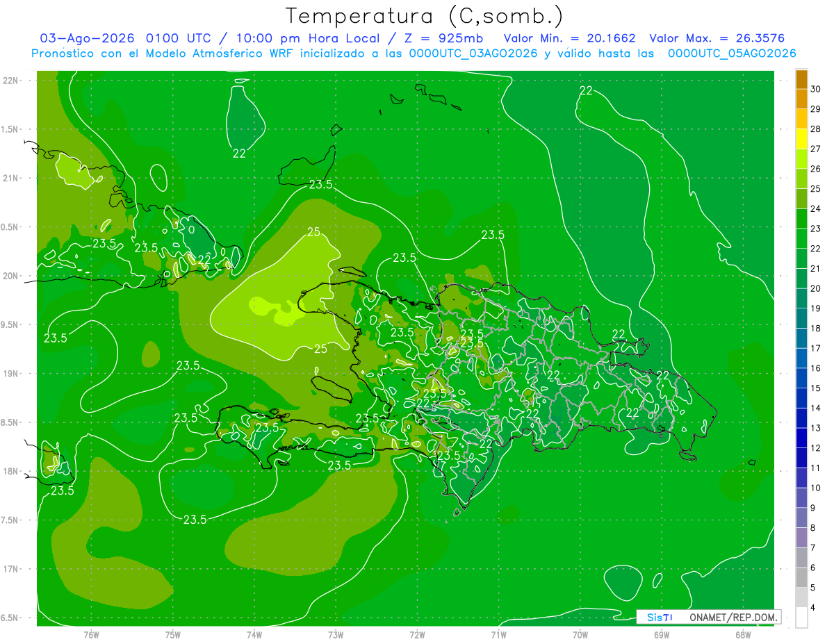Screen dimensions: 834x644
Task: Click the teal swatch between 18 and 19
Action: pyautogui.click(x=801, y=319)
